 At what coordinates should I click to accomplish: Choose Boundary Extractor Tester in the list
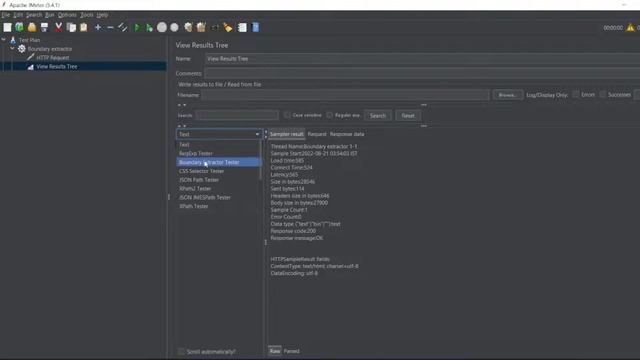tap(218, 162)
